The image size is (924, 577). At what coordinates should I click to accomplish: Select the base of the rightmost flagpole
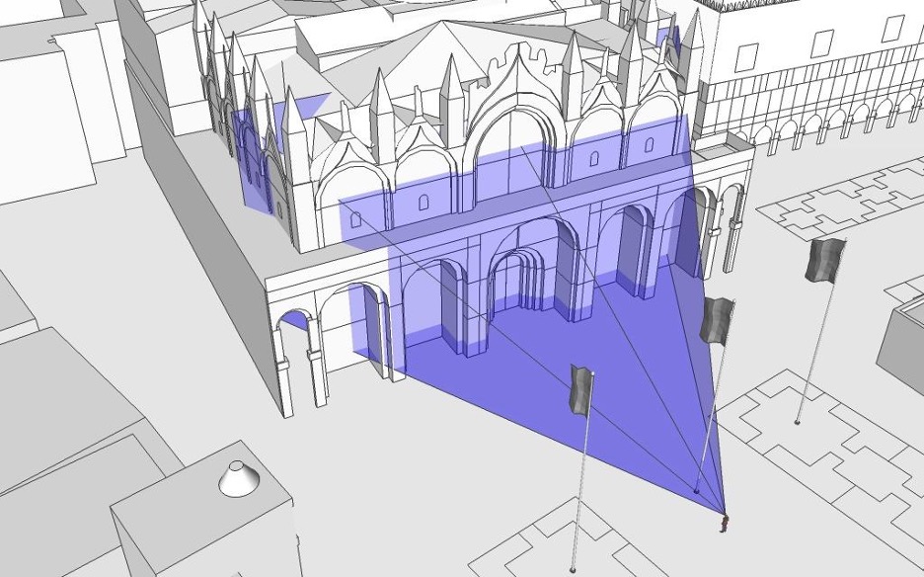click(x=797, y=423)
